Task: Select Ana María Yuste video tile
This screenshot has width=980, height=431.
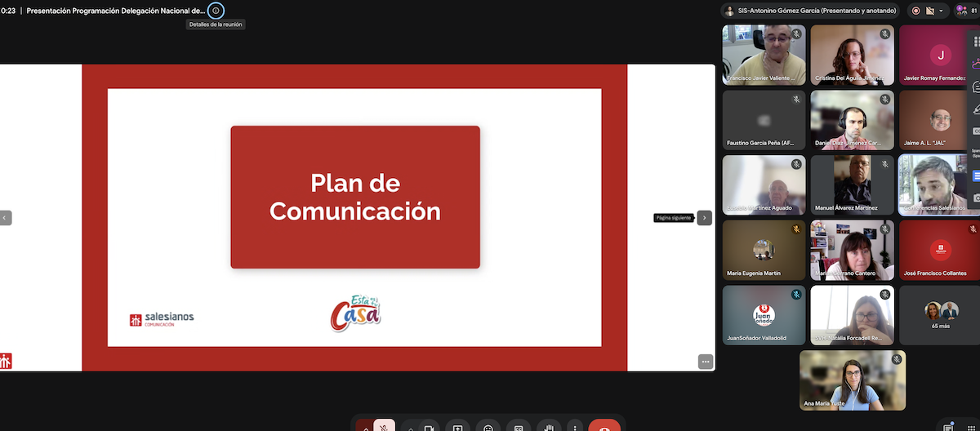Action: pyautogui.click(x=853, y=380)
